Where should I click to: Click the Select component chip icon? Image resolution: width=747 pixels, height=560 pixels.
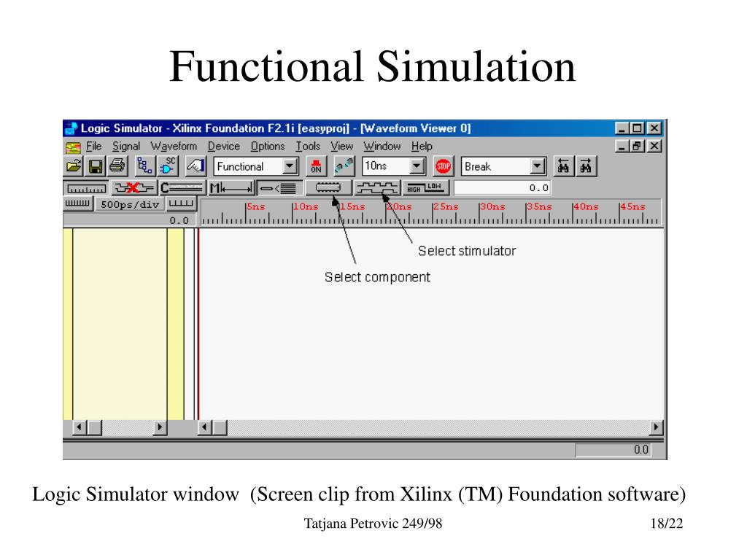[x=328, y=188]
